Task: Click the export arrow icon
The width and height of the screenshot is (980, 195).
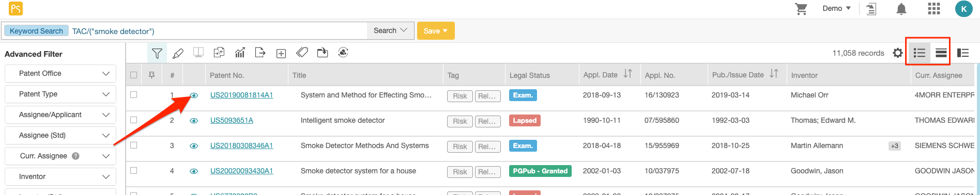Action: click(x=261, y=53)
